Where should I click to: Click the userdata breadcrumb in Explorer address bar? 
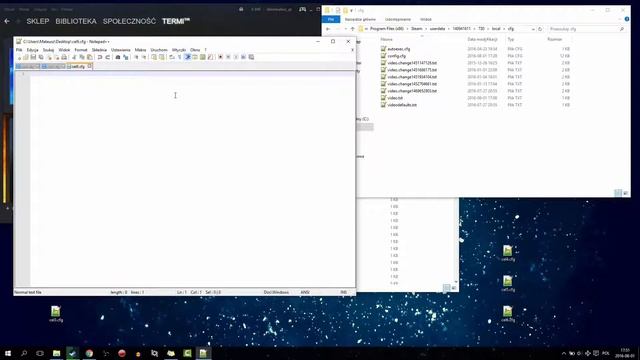pyautogui.click(x=437, y=29)
